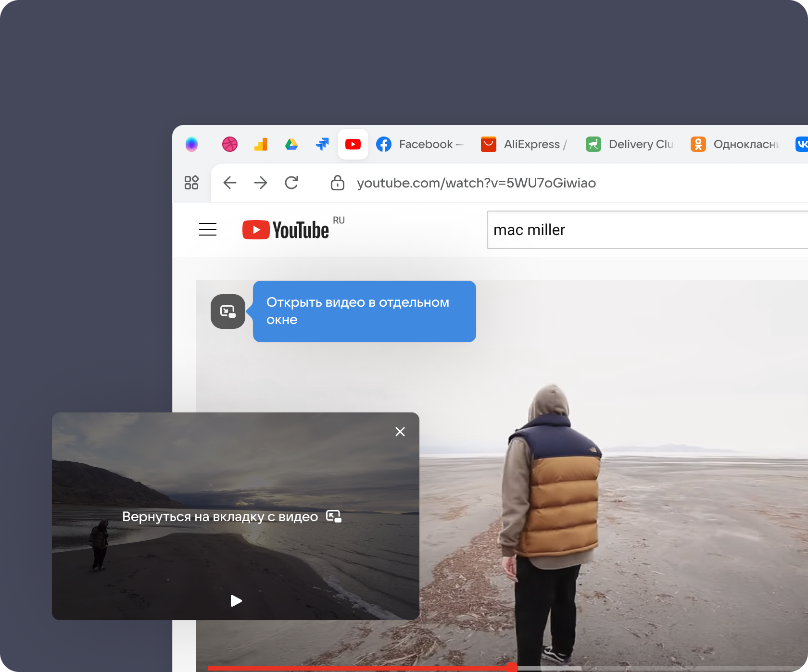Select the active YouTube tab
This screenshot has width=808, height=672.
pos(353,144)
